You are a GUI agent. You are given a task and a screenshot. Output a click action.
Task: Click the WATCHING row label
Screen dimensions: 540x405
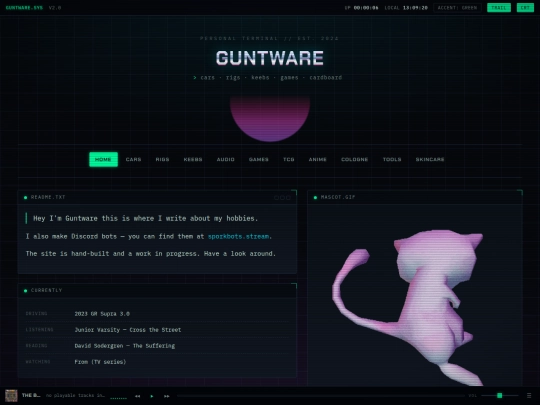click(x=38, y=362)
